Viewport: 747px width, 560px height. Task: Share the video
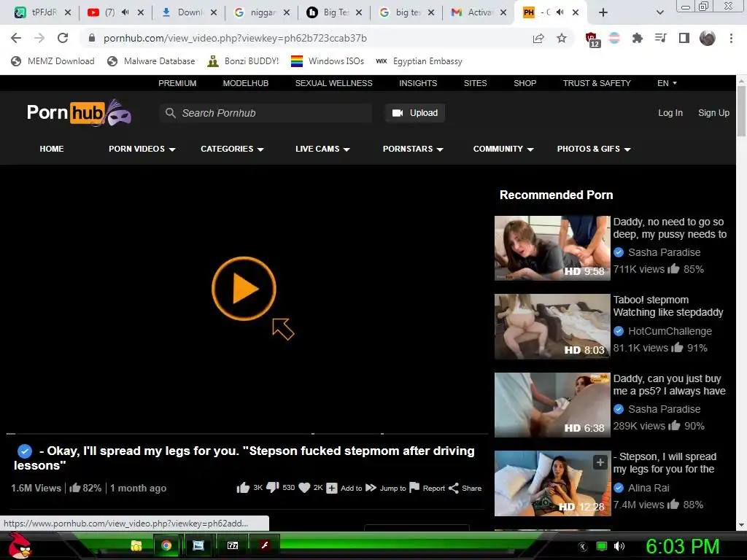[x=465, y=488]
